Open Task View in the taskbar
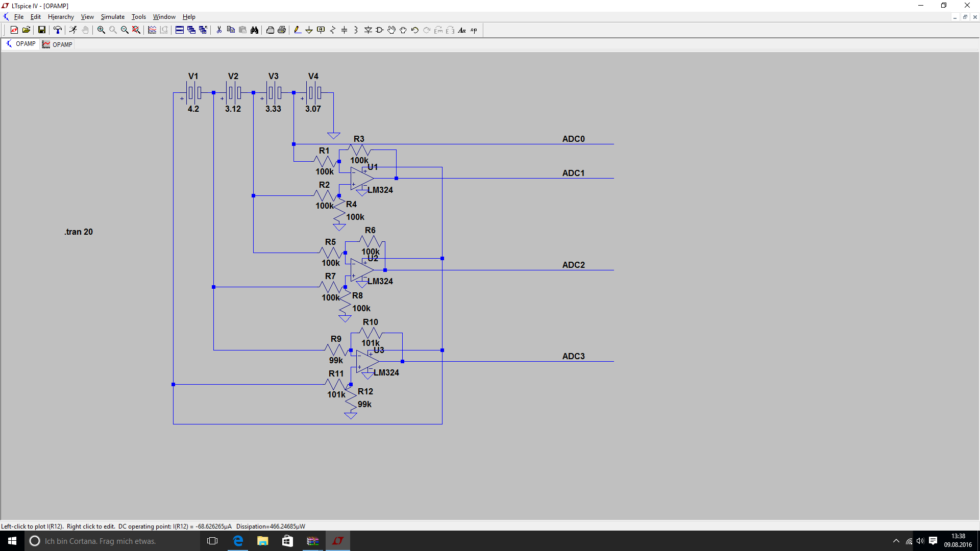The width and height of the screenshot is (980, 551). (212, 541)
